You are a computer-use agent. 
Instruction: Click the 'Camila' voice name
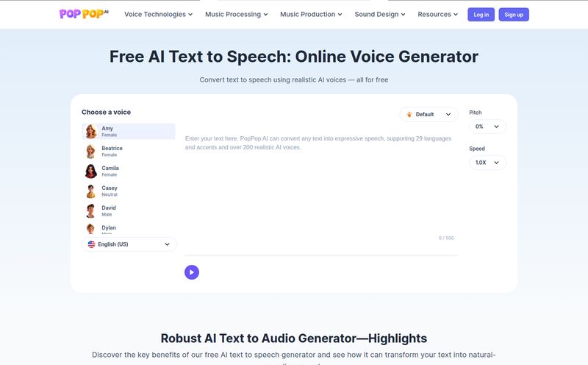pyautogui.click(x=110, y=169)
